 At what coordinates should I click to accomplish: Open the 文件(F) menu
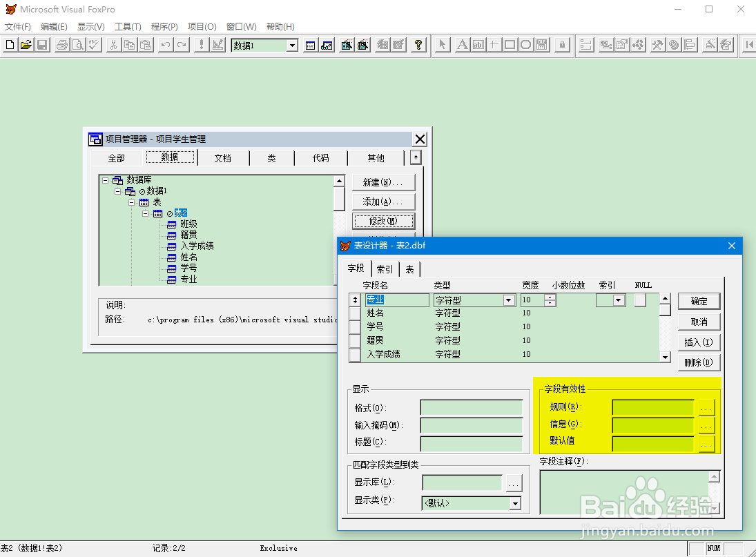click(18, 26)
